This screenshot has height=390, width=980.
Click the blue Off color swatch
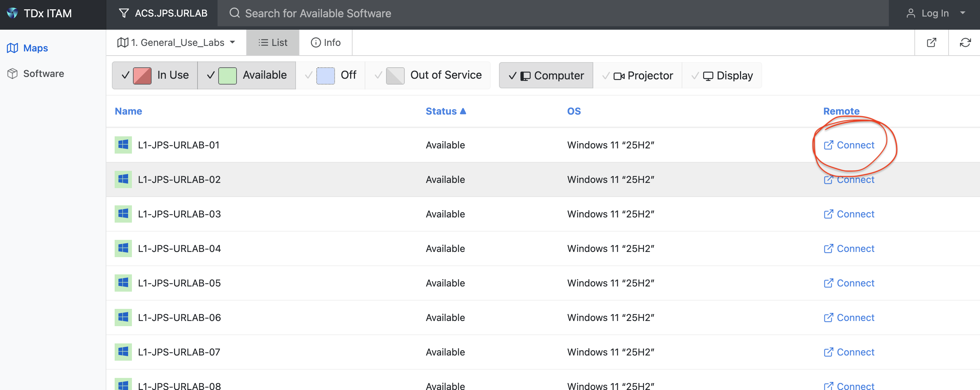pyautogui.click(x=326, y=75)
